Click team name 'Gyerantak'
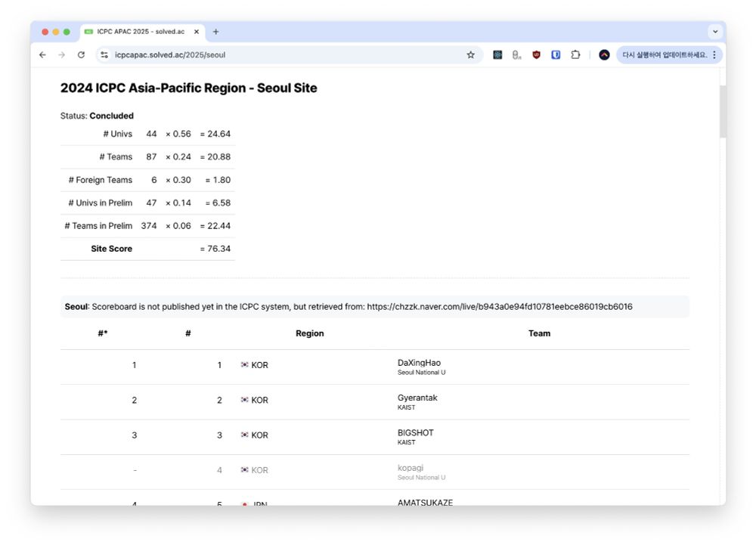 pos(417,398)
